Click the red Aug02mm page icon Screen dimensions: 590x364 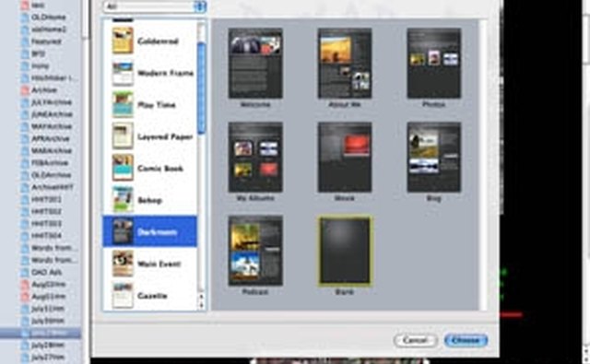click(x=25, y=284)
